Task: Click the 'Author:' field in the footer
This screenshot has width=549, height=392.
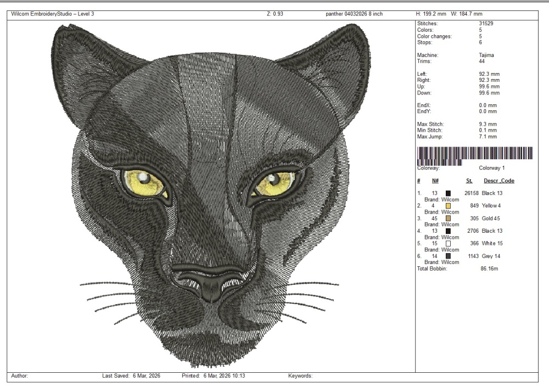Action: click(20, 376)
